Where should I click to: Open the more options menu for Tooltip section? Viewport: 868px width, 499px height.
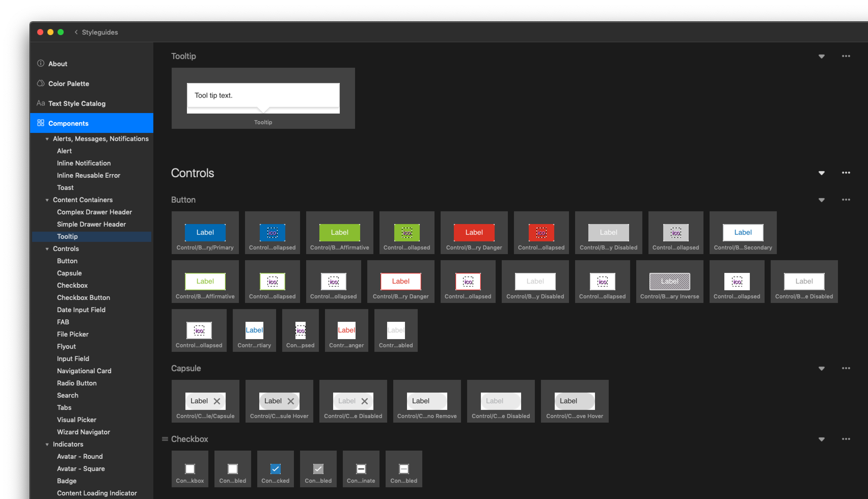(x=846, y=56)
